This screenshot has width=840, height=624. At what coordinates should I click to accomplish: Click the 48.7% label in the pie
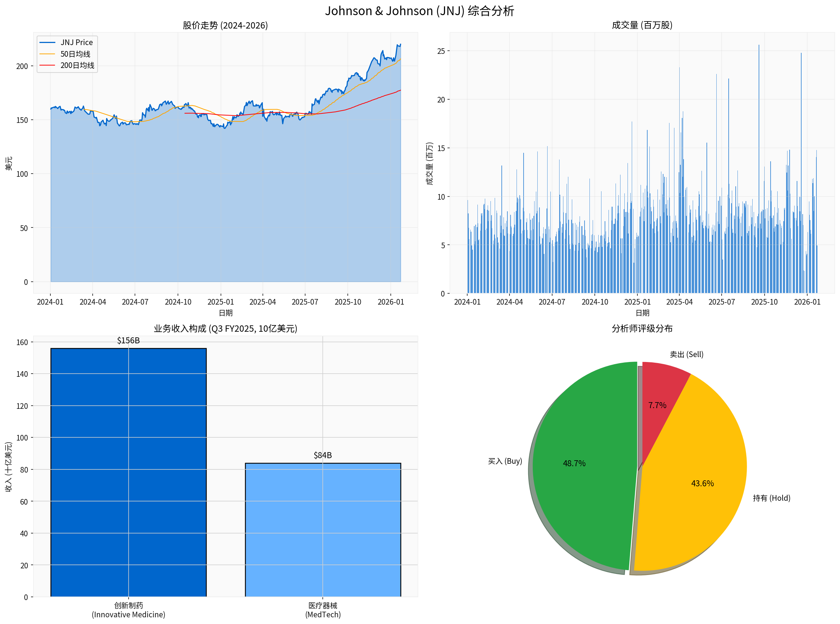point(574,463)
